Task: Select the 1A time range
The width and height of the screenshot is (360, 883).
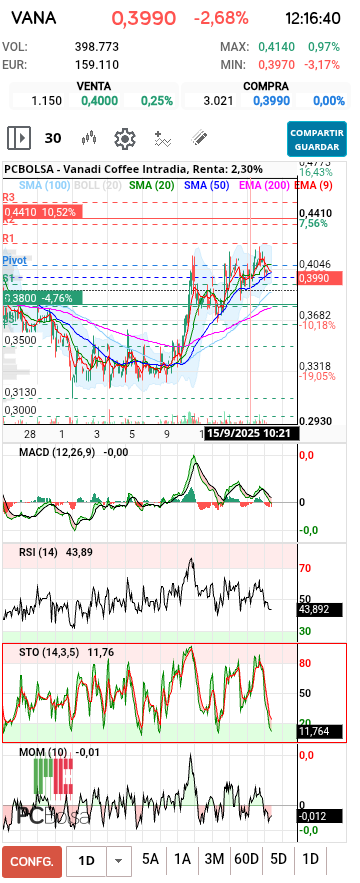Action: [182, 859]
